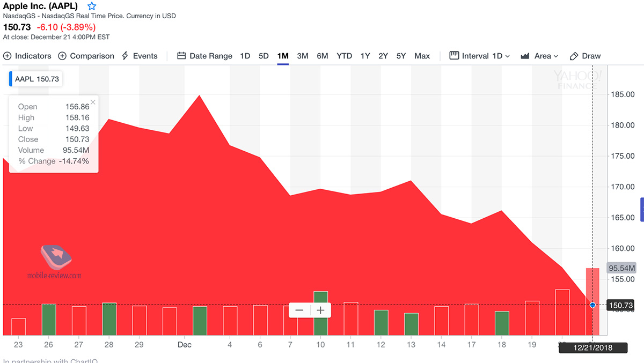644x363 pixels.
Task: Click the -6.10 (-3.89%) price change text
Action: click(x=66, y=27)
